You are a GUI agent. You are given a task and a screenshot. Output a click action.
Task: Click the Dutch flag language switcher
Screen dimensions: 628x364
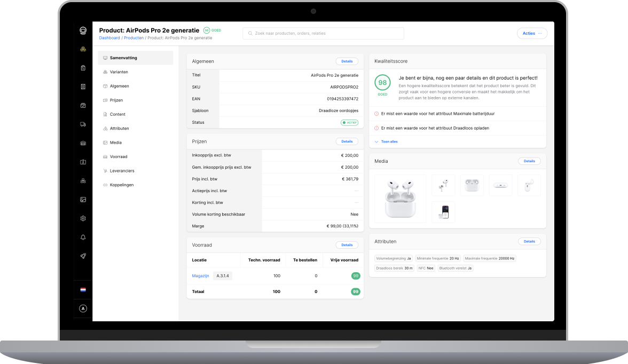click(83, 289)
